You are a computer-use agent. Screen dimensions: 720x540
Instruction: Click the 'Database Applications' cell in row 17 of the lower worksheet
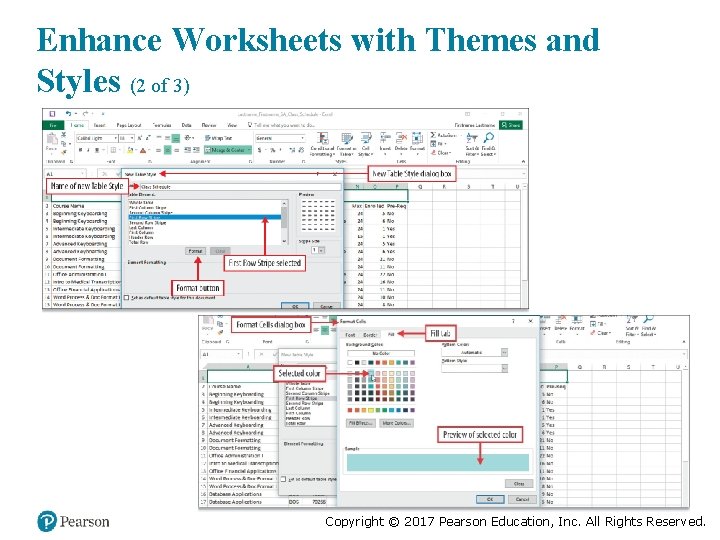(235, 502)
